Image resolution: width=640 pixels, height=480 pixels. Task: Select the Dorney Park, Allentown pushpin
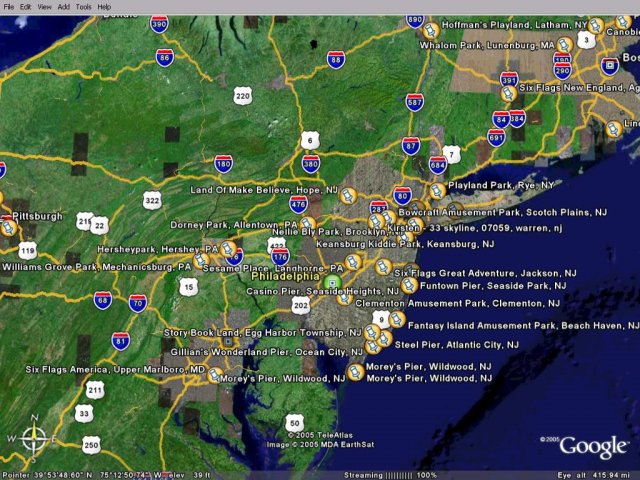307,223
